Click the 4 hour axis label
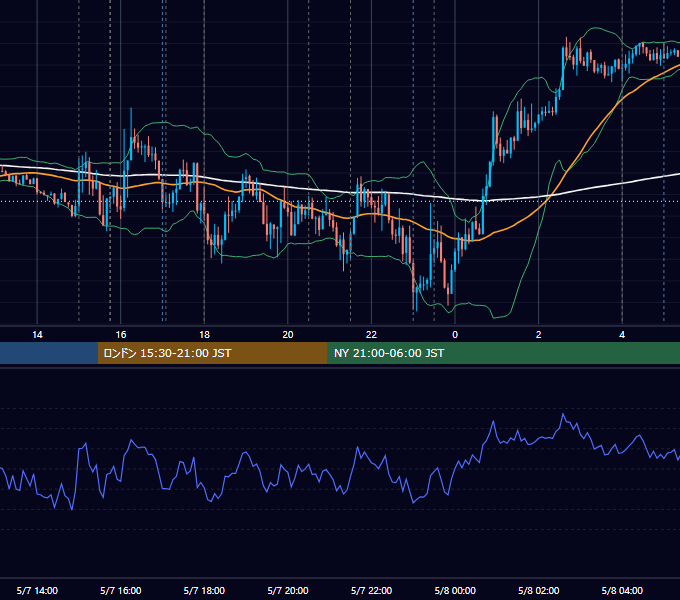680x600 pixels. (622, 335)
